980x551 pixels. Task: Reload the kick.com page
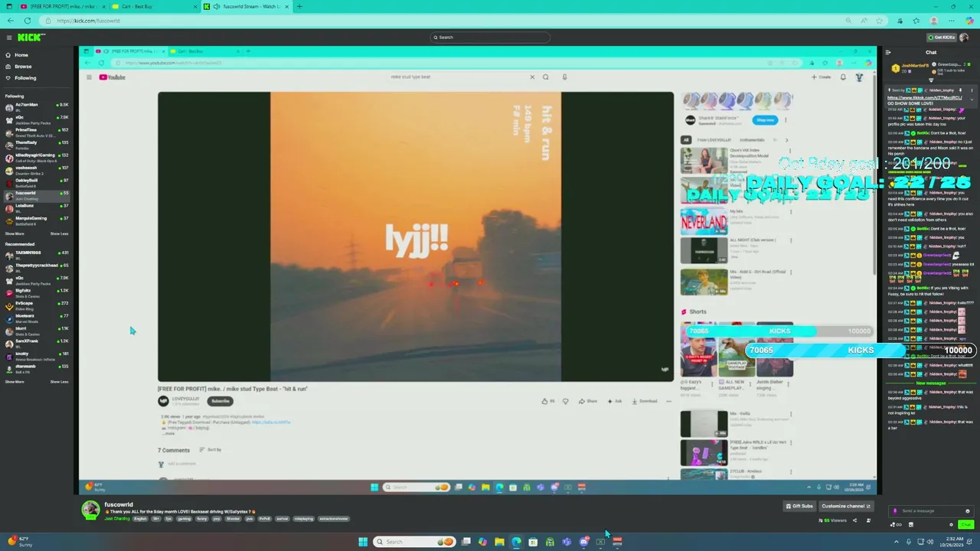[27, 21]
